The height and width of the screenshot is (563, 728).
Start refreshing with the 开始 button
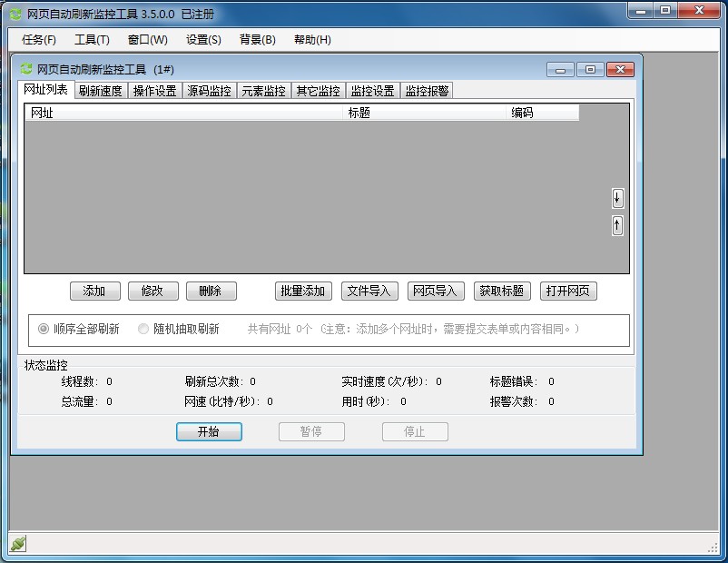pos(209,431)
